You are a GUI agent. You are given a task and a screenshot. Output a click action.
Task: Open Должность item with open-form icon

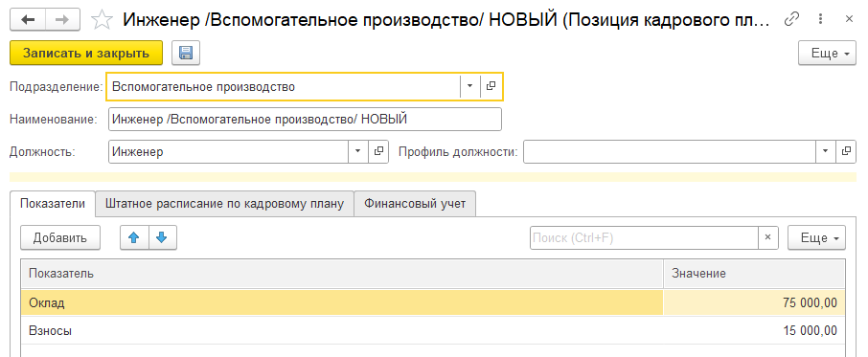click(x=378, y=151)
